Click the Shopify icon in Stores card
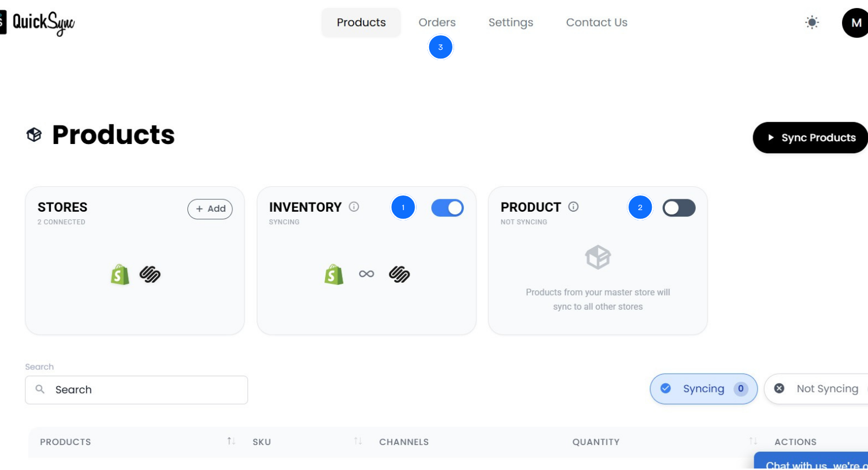The width and height of the screenshot is (868, 470). [120, 275]
